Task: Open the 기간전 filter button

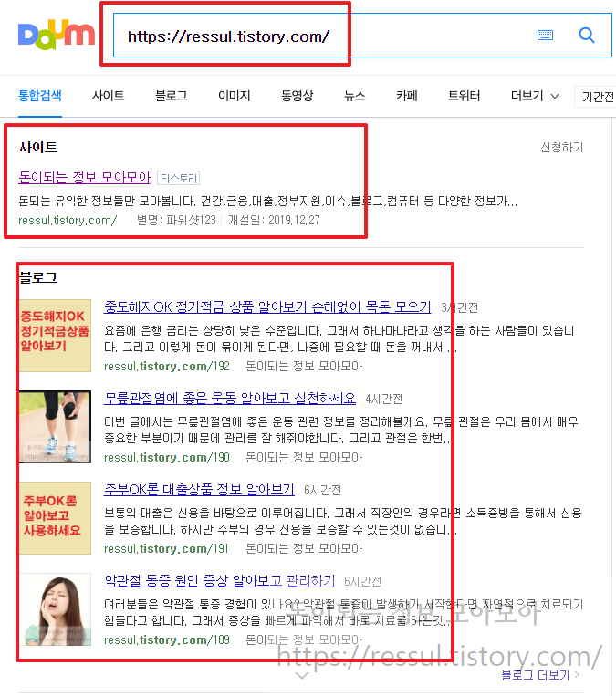Action: [x=595, y=97]
